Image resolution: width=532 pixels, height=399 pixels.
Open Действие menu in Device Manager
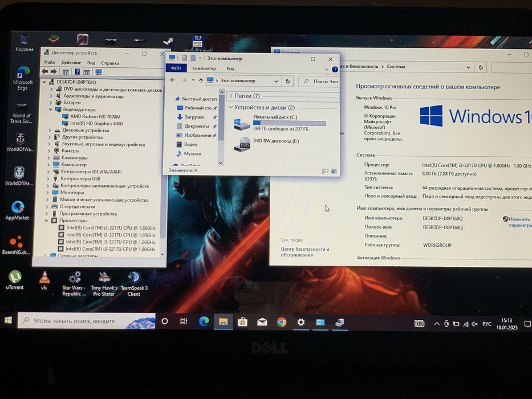tap(71, 63)
